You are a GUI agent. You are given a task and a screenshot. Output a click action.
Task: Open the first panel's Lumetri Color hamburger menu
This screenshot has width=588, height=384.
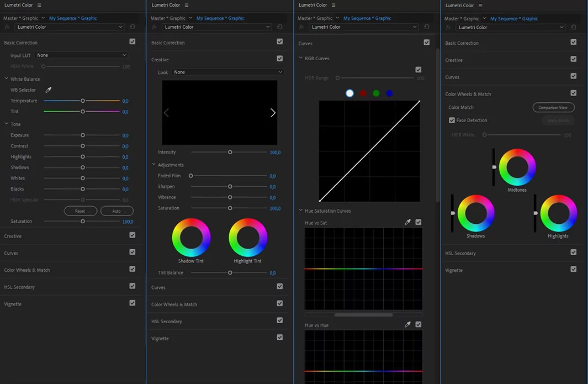(x=39, y=6)
